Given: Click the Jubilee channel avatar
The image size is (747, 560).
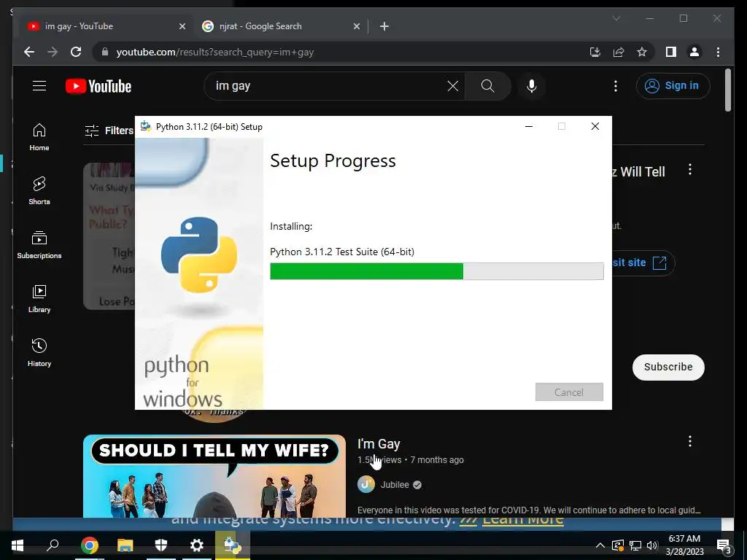Looking at the screenshot, I should [x=366, y=484].
